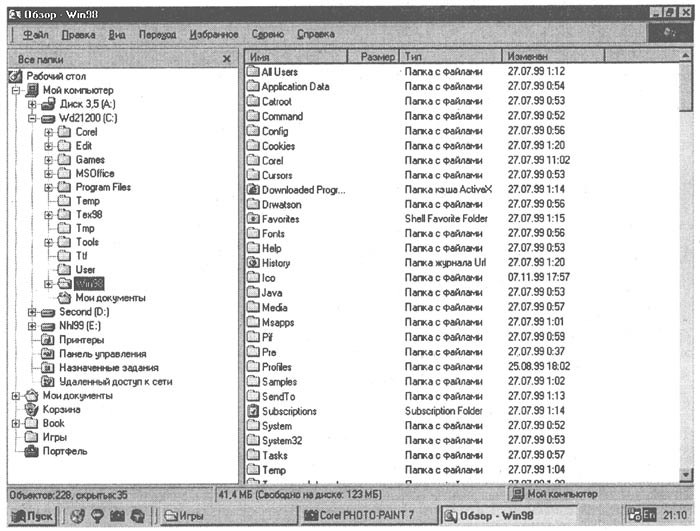Select the System32 folder icon
Viewport: 700px width, 531px height.
tap(253, 440)
